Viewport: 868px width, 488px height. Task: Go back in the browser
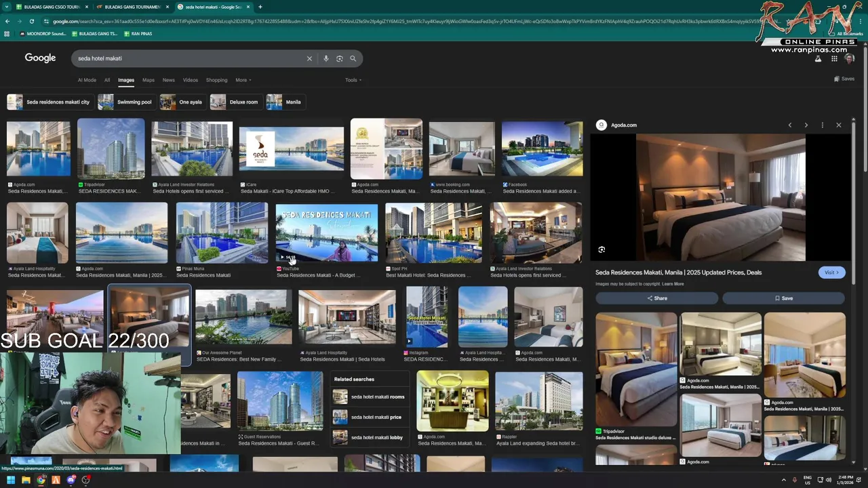[x=7, y=21]
